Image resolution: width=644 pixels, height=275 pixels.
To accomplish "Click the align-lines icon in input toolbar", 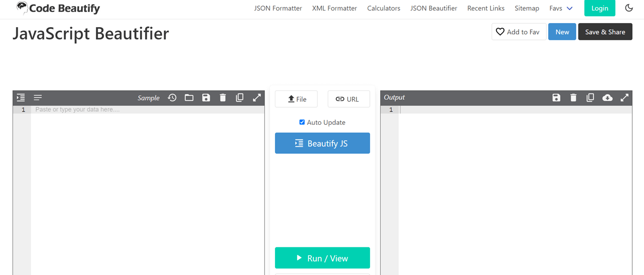I will coord(38,98).
